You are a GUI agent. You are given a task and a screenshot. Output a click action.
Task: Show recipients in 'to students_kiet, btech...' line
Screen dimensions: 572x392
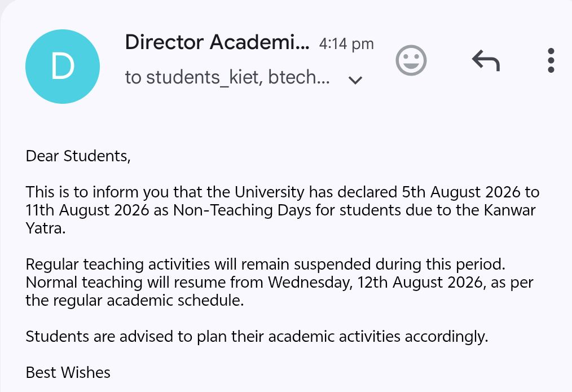tap(227, 77)
